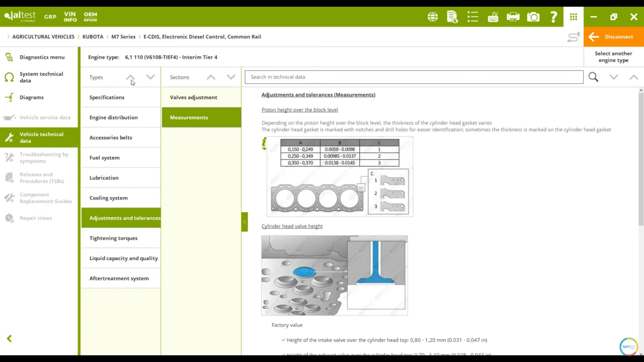Click the Disconnect button
This screenshot has height=362, width=644.
tap(613, 37)
